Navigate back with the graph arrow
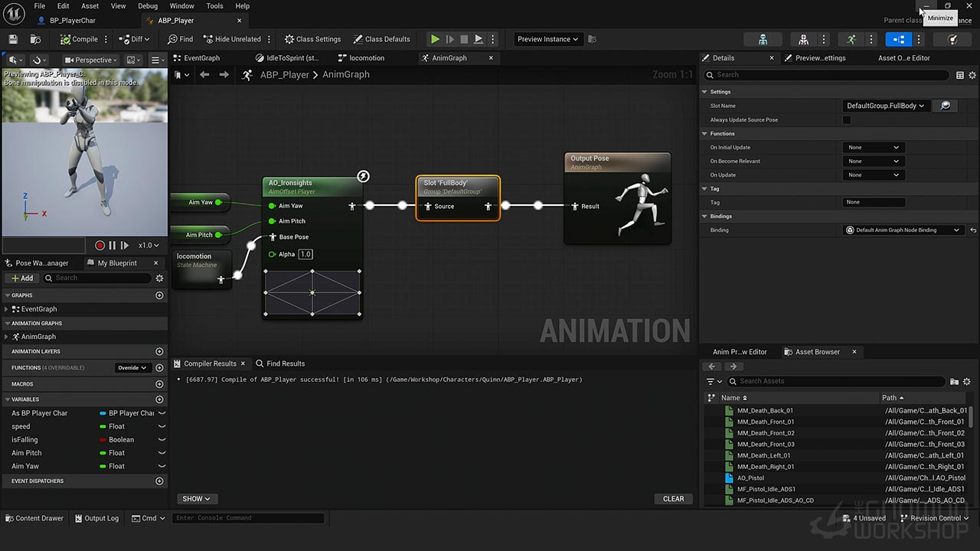This screenshot has height=551, width=980. (204, 74)
